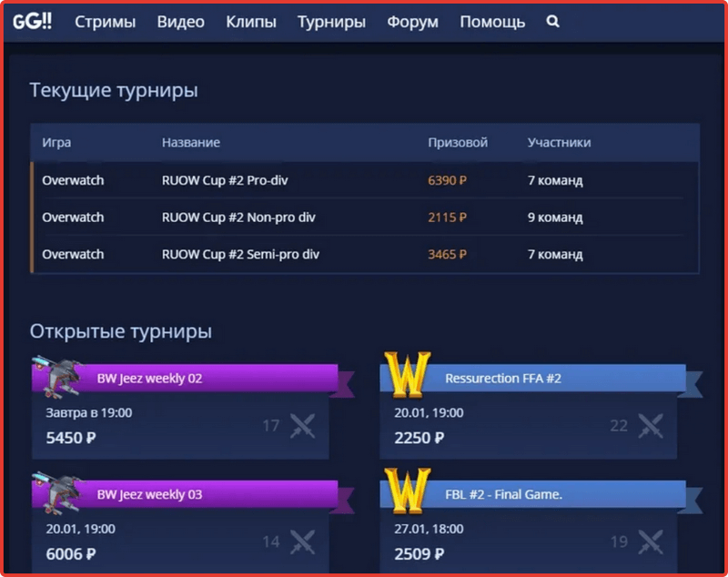The width and height of the screenshot is (728, 577).
Task: Click crossed swords icon on BW Jeez weekly 02 card
Action: click(303, 426)
